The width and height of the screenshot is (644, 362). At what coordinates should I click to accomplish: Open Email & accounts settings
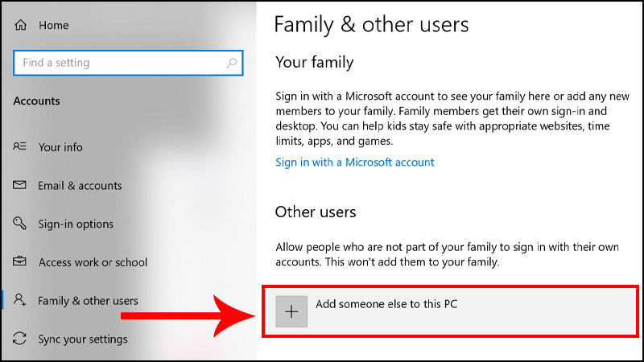coord(80,186)
